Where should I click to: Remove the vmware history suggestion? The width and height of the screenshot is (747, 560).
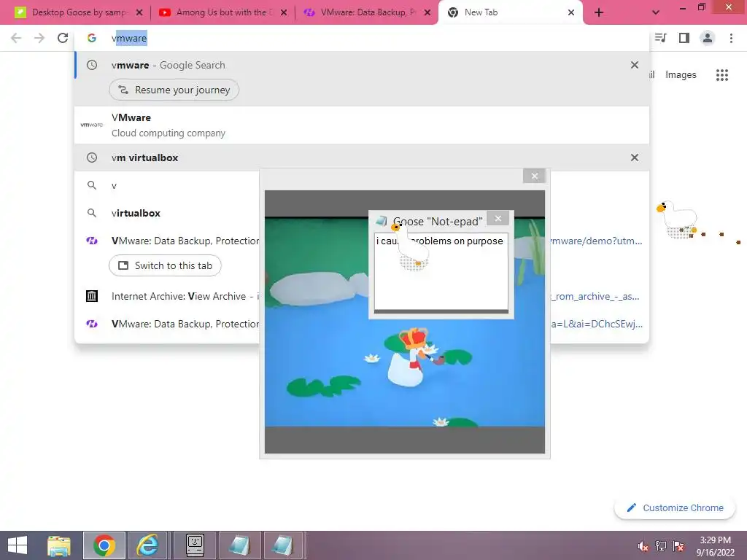pos(635,65)
